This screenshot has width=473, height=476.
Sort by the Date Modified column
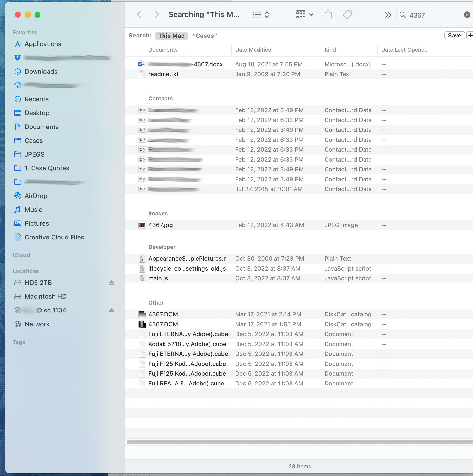[253, 50]
